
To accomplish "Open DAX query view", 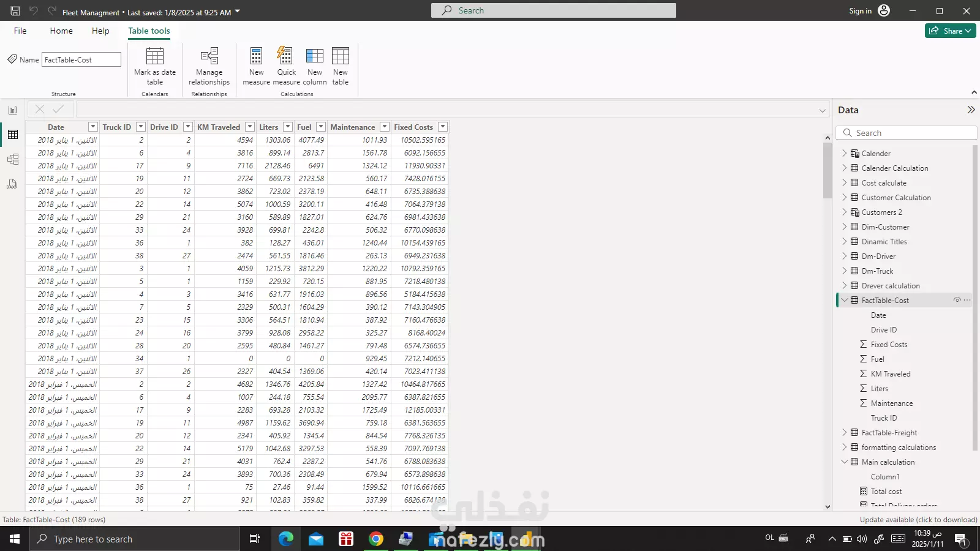I will coord(13,184).
